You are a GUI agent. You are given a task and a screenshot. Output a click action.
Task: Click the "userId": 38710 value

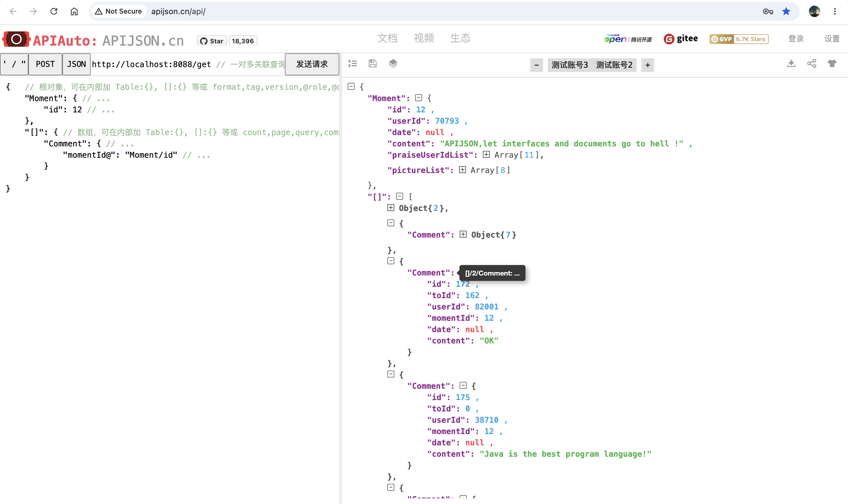(x=487, y=420)
